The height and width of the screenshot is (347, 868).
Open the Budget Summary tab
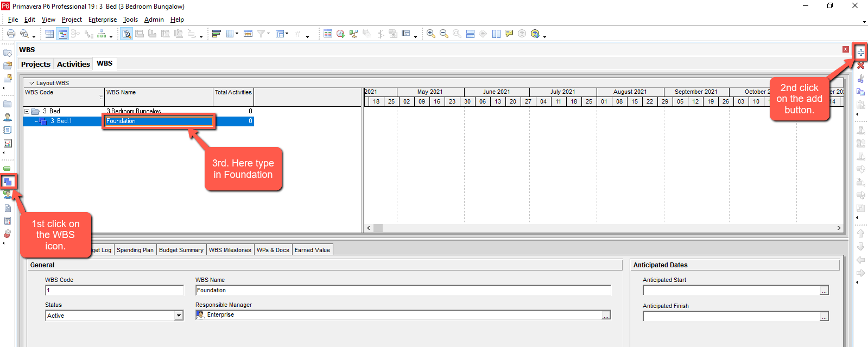(181, 250)
